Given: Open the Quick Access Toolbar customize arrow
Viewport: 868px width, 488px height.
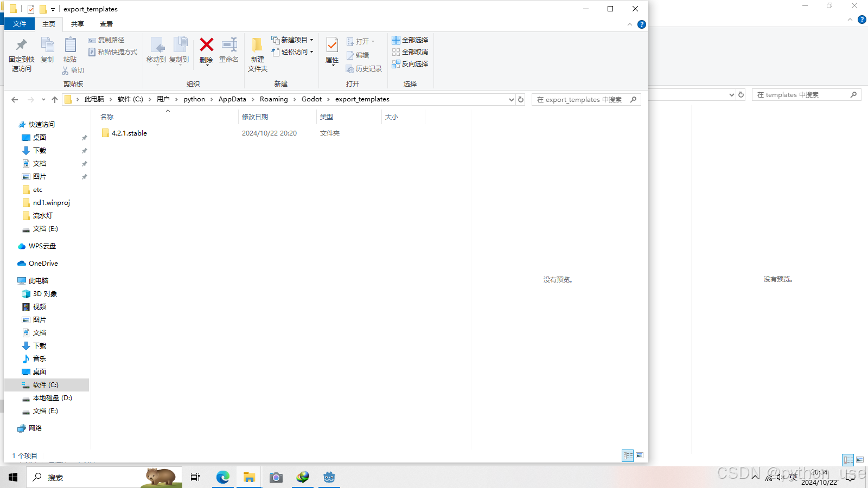Looking at the screenshot, I should [53, 9].
